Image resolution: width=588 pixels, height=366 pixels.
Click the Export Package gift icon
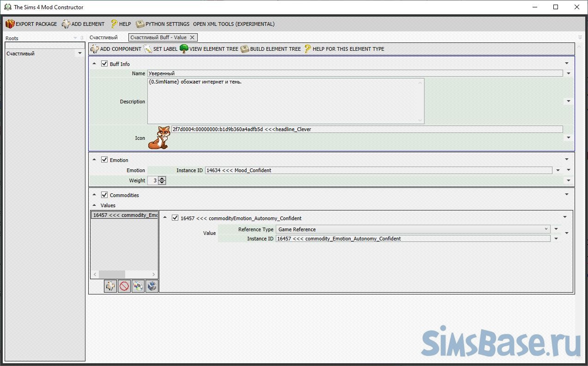click(10, 24)
